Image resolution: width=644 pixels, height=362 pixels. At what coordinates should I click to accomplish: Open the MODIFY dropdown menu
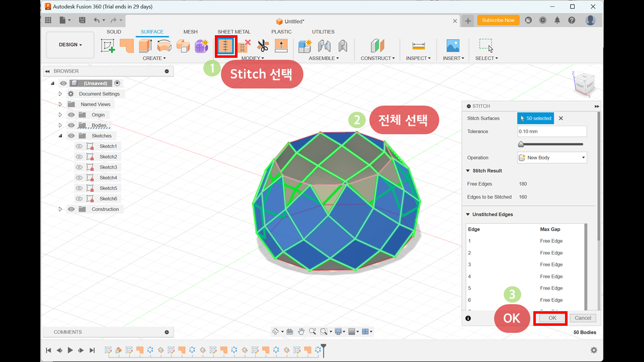tap(253, 58)
